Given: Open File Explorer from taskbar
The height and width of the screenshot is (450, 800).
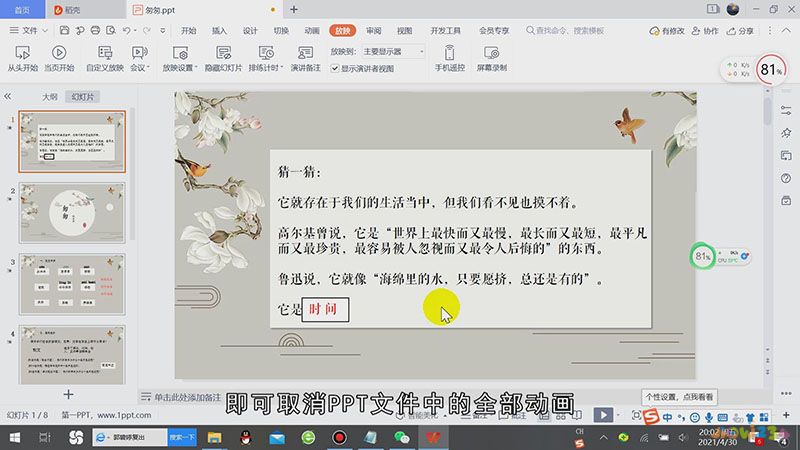Looking at the screenshot, I should pyautogui.click(x=214, y=437).
